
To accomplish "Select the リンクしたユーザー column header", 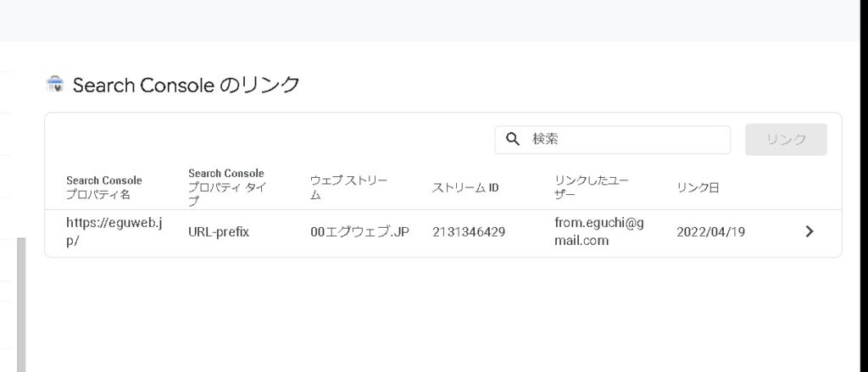I will (592, 187).
